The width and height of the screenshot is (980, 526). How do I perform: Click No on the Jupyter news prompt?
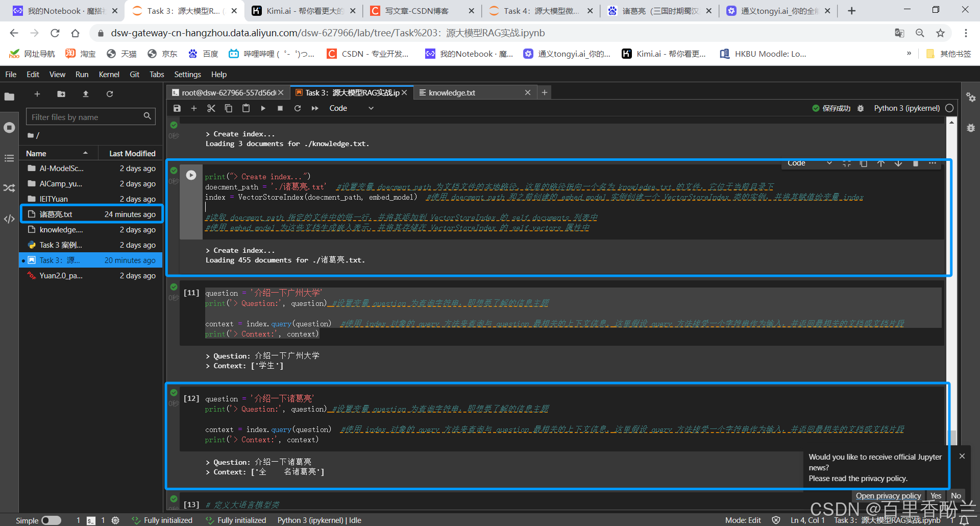click(x=956, y=496)
